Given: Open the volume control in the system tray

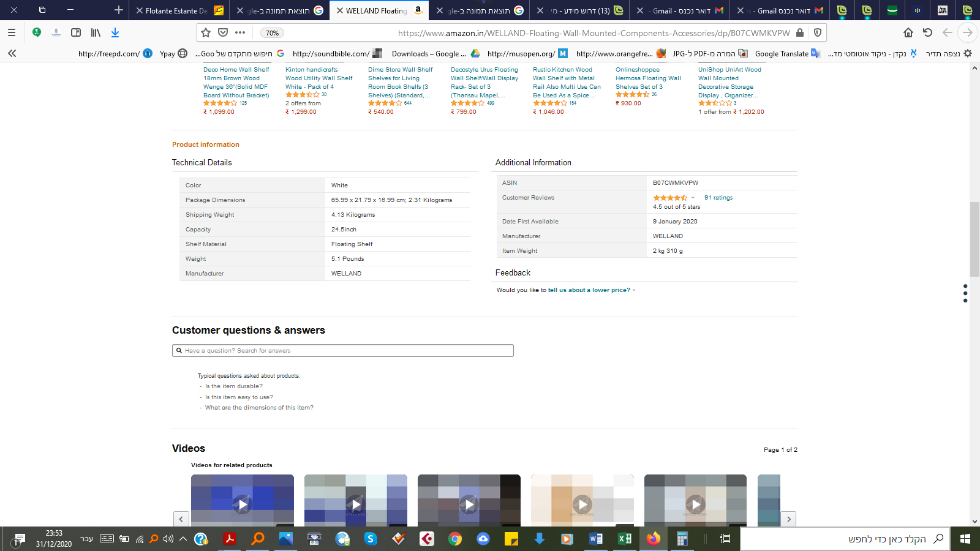Looking at the screenshot, I should (168, 539).
